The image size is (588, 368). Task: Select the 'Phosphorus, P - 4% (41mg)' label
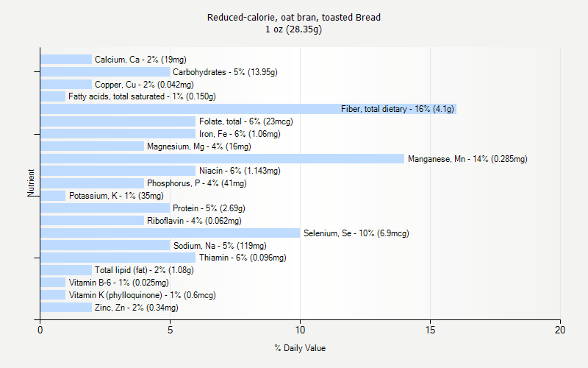(x=197, y=183)
